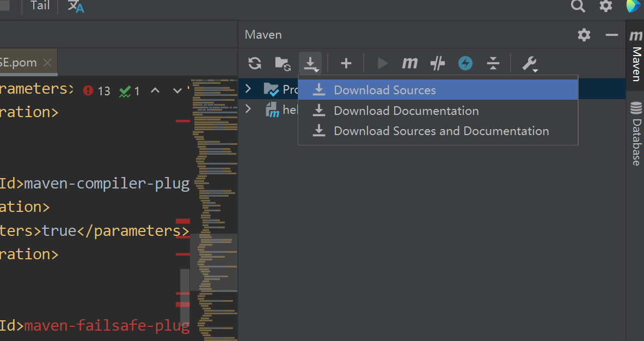Open Maven panel options gear
The image size is (644, 341).
click(x=584, y=35)
